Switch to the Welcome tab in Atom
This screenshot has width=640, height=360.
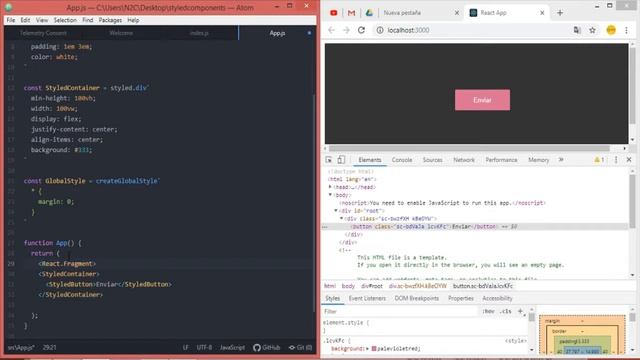(121, 33)
